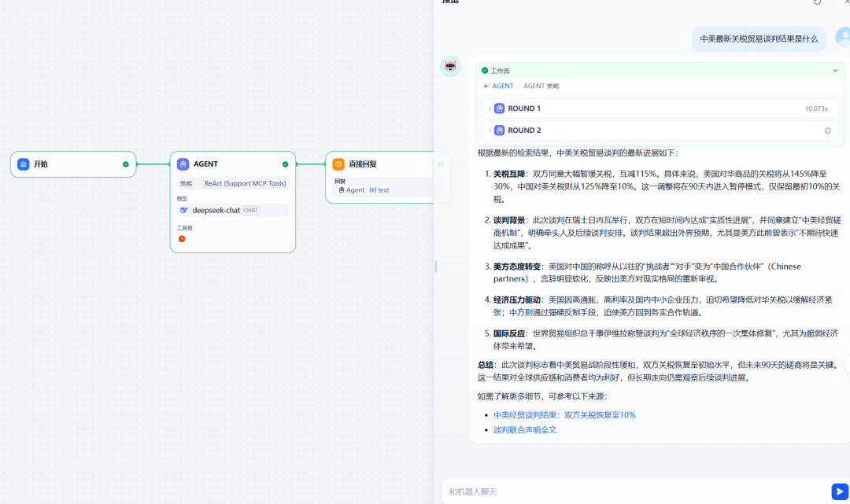Click the 直接回复 node's orange reply icon
The width and height of the screenshot is (850, 504).
[x=338, y=165]
